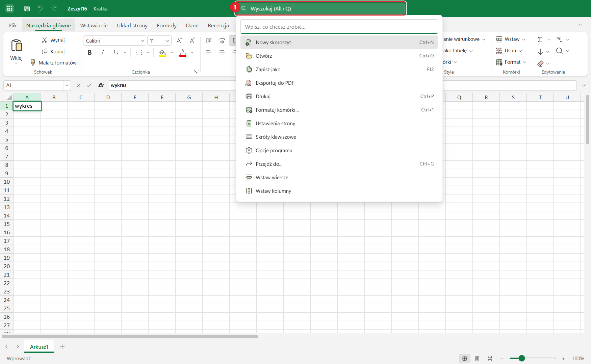Toggle Italic formatting
The image size is (591, 364).
(103, 52)
